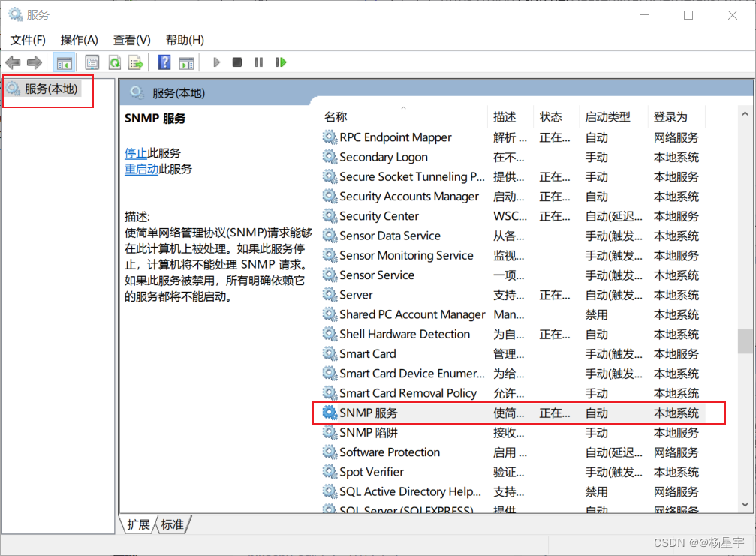
Task: Click the gear icon of Smart Card row
Action: click(330, 353)
